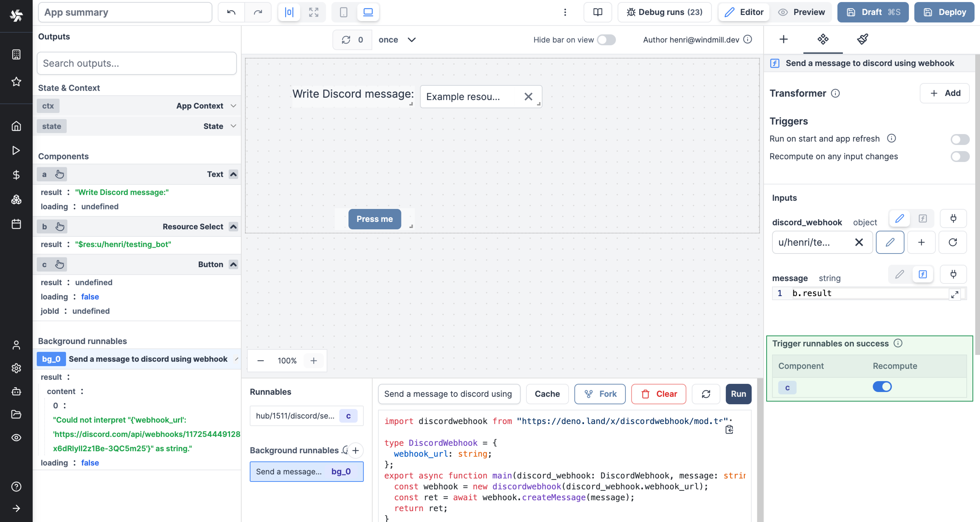
Task: Click the edit pencil icon for discord_webhook
Action: click(x=900, y=218)
